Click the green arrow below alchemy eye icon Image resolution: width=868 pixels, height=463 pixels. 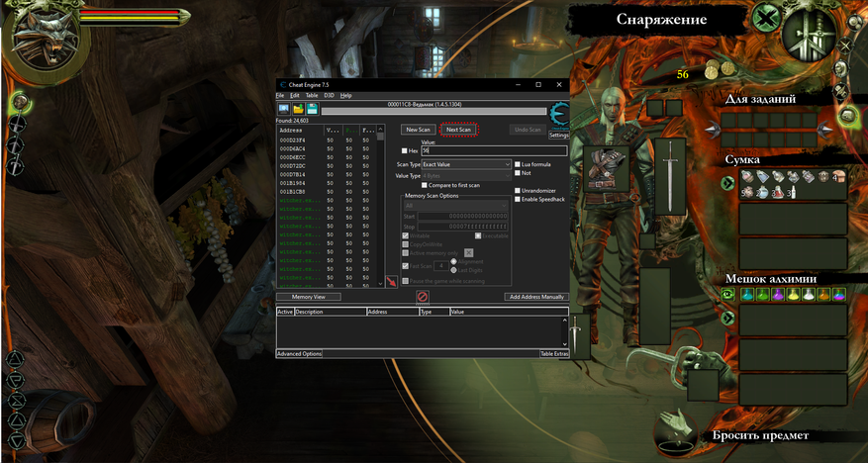(x=727, y=318)
